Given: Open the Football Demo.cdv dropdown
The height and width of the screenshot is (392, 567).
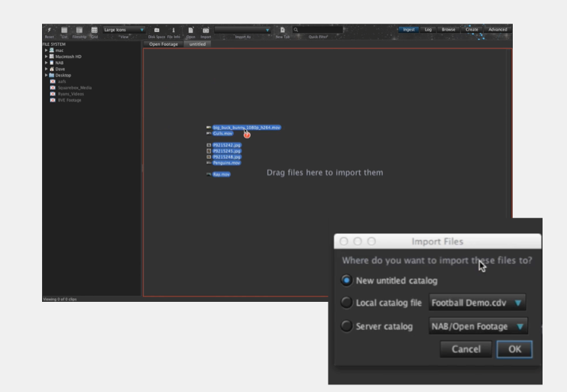Looking at the screenshot, I should coord(477,303).
